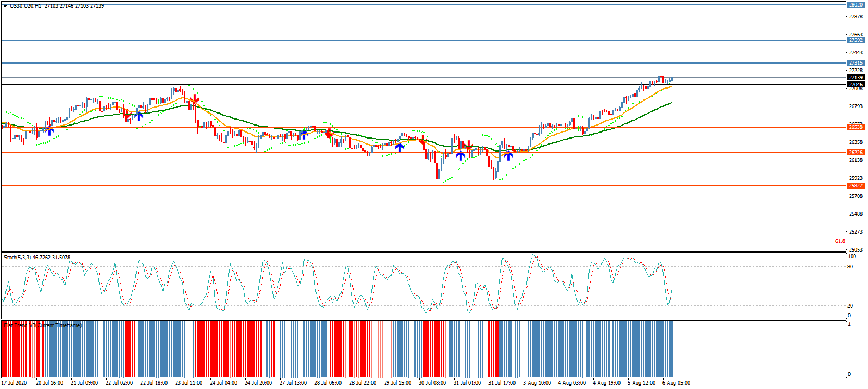Click the blue up arrow near 31 Jul 17:00
The image size is (868, 389).
tap(508, 156)
